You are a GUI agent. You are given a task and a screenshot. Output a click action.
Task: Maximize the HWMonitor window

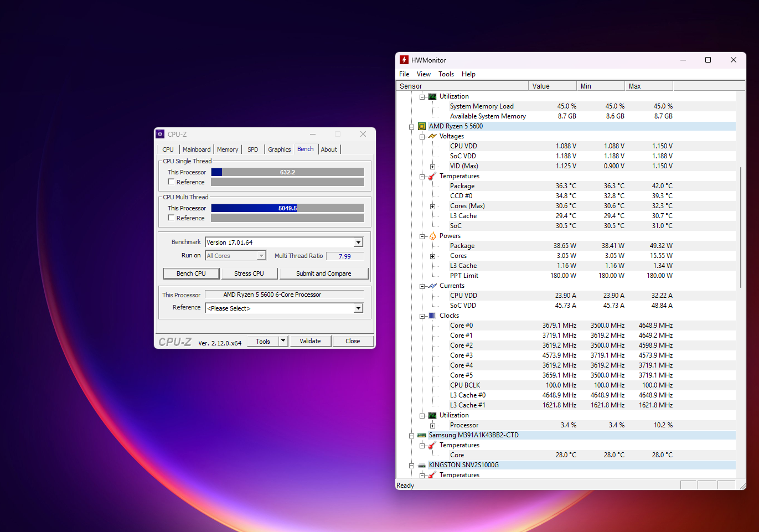(708, 60)
